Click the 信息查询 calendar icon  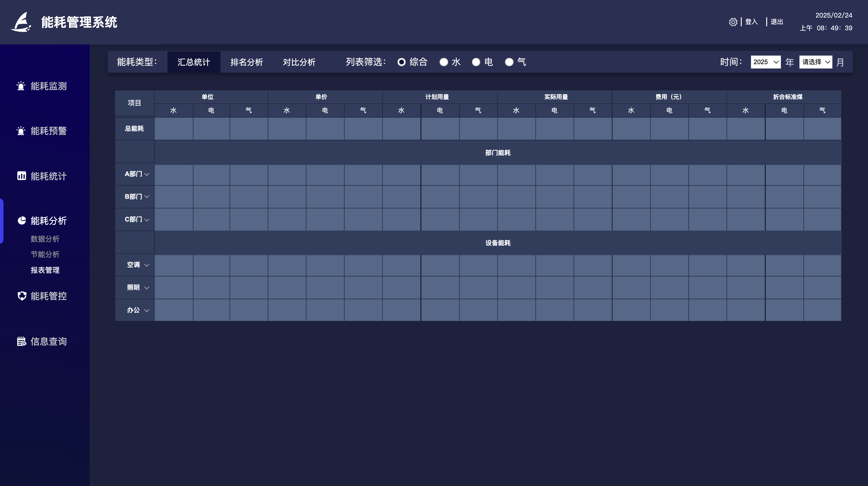pyautogui.click(x=22, y=341)
